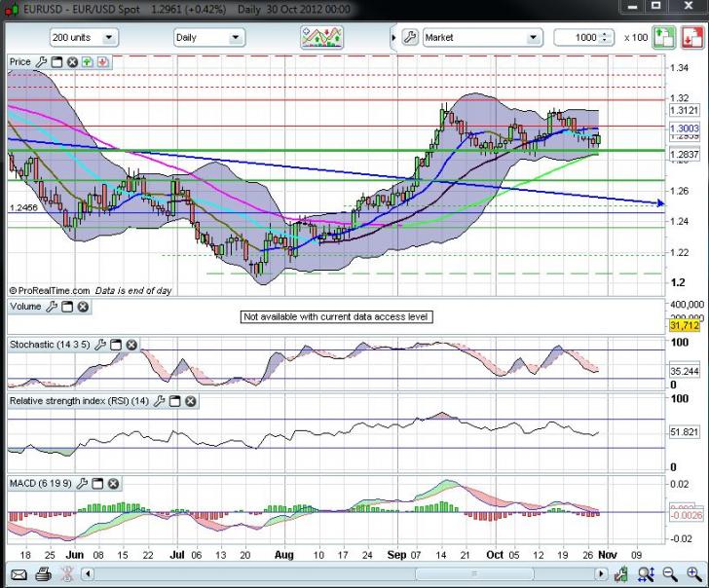Click the greyed-out tool icon after printer
The width and height of the screenshot is (709, 588).
[67, 574]
